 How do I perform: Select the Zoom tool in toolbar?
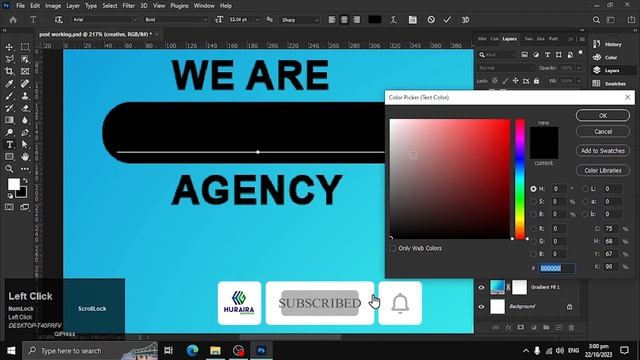[9, 169]
